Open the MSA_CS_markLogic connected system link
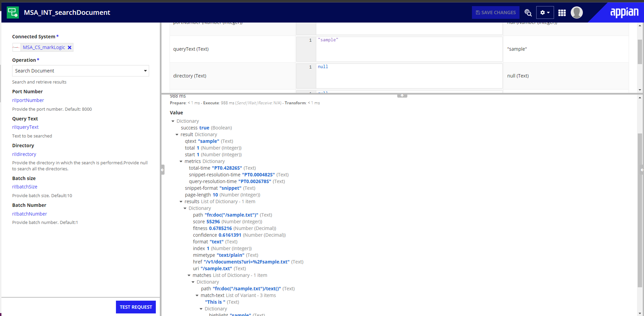The image size is (644, 316). click(x=44, y=47)
